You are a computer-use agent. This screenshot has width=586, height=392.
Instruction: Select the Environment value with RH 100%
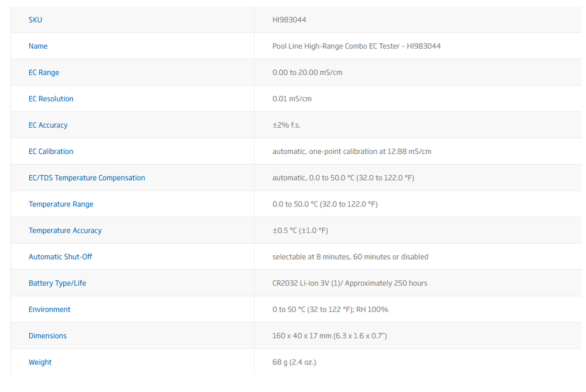coord(330,310)
